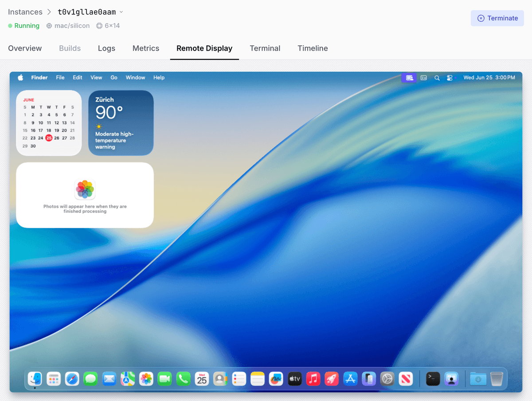Open the Maps app icon
Viewport: 532px width, 401px height.
coord(128,379)
